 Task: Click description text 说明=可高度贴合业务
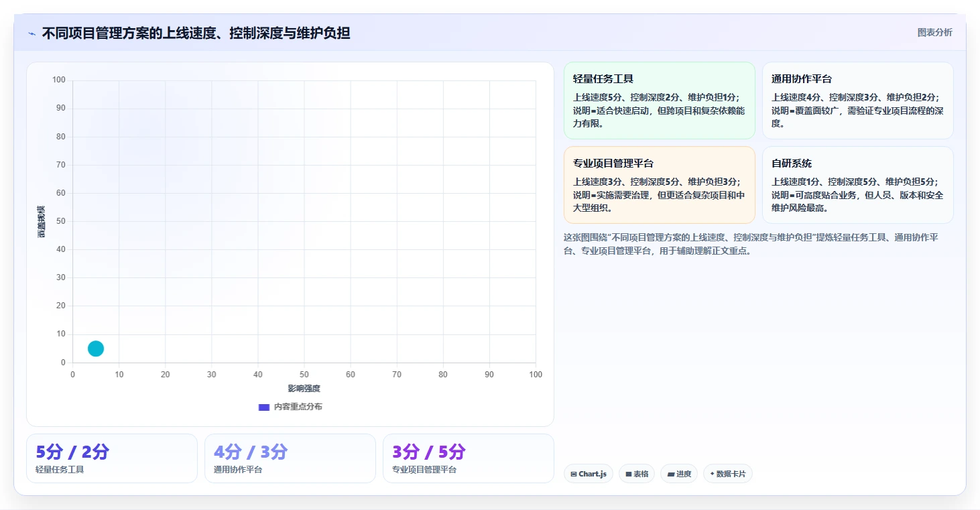pyautogui.click(x=857, y=202)
